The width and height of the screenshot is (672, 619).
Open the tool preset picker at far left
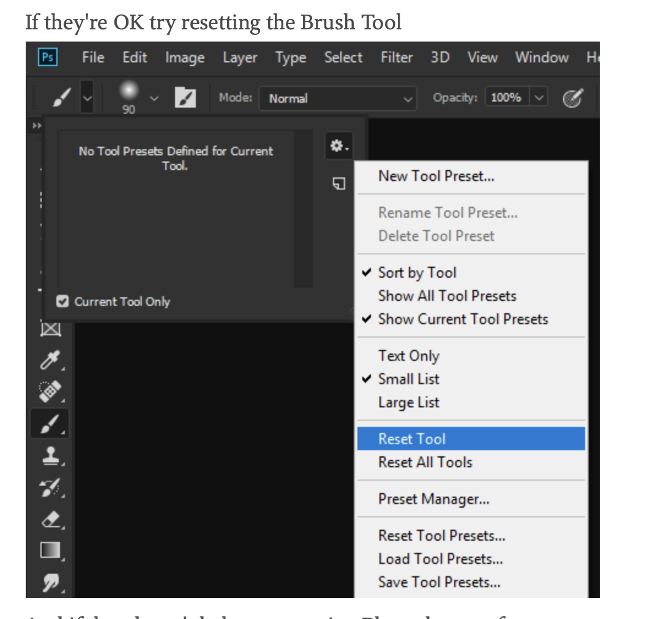click(86, 97)
